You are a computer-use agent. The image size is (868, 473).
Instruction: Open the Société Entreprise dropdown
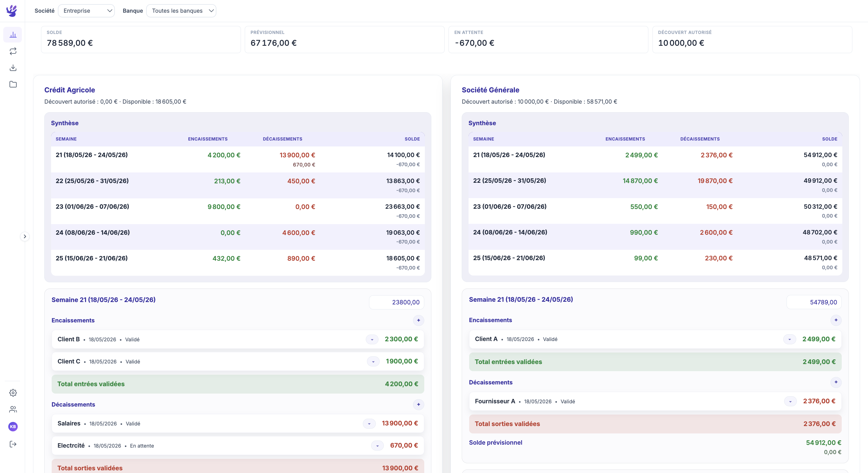tap(86, 11)
